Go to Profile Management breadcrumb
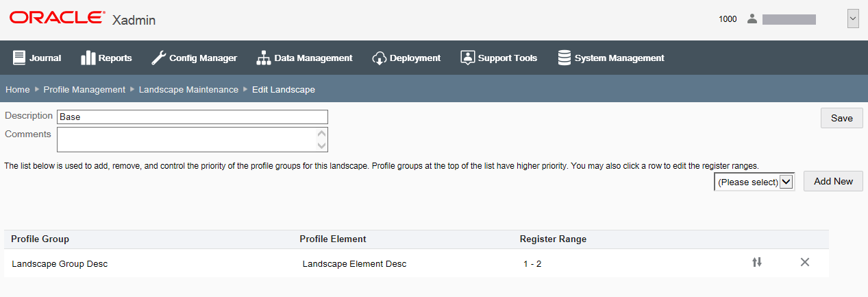868x297 pixels. point(84,89)
